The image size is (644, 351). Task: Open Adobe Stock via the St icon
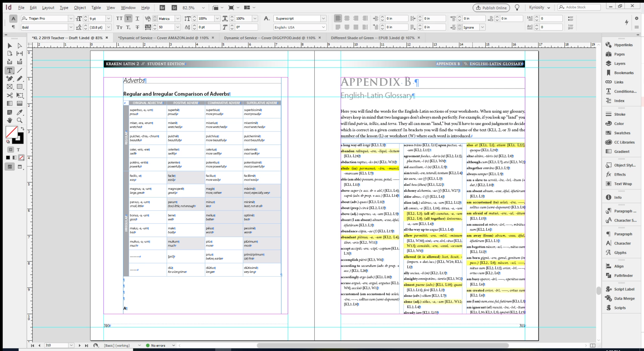(x=174, y=7)
